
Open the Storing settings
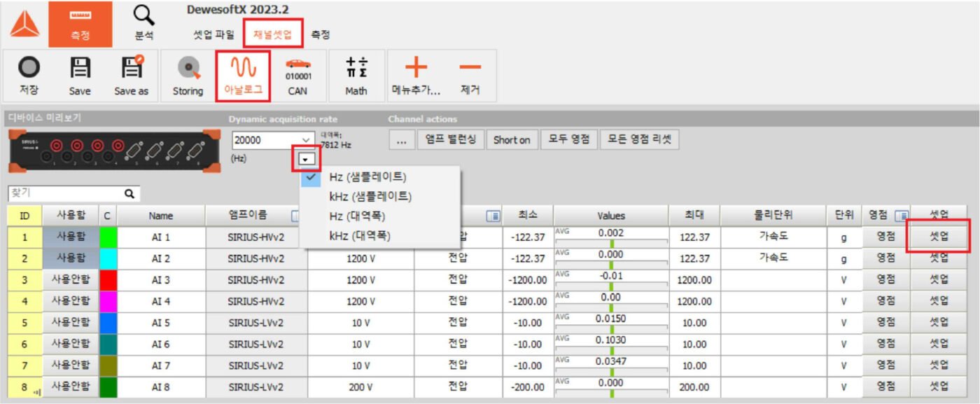(188, 76)
